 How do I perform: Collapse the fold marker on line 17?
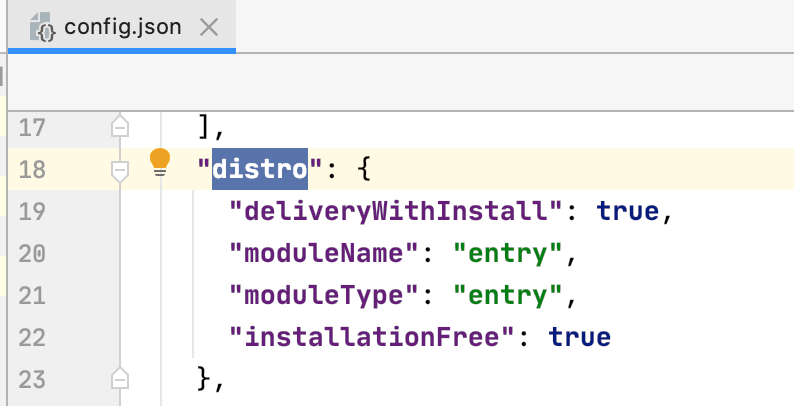[x=120, y=126]
